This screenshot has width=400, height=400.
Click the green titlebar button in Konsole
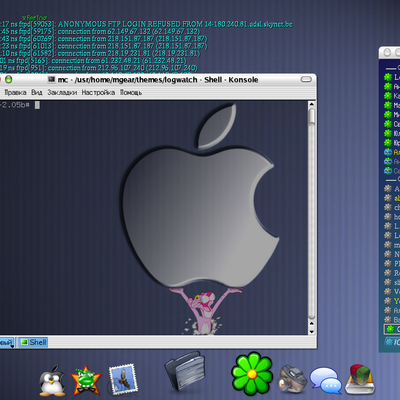9,79
